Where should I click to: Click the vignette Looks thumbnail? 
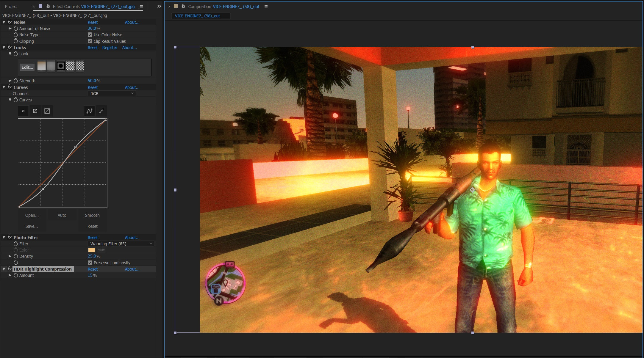click(x=61, y=66)
